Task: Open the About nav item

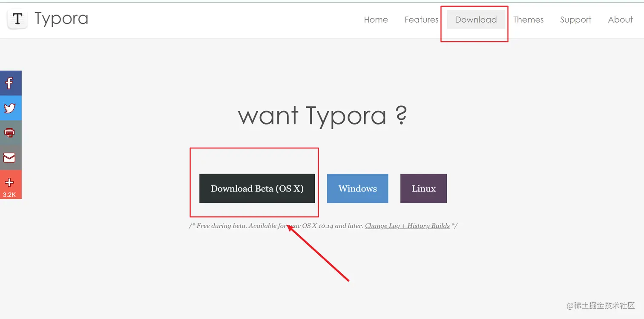Action: pyautogui.click(x=620, y=20)
